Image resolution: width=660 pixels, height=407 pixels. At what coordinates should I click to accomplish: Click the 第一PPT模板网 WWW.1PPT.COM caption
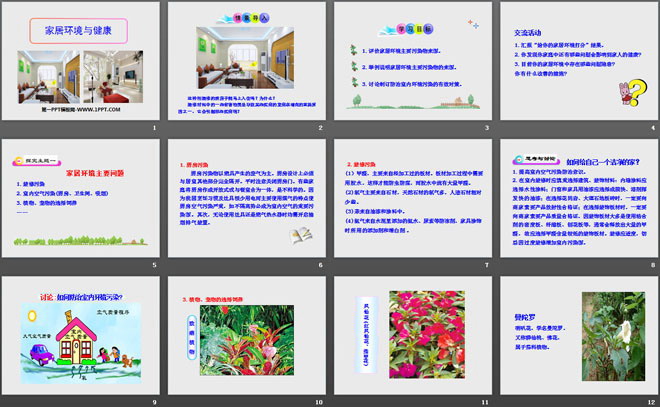click(80, 109)
